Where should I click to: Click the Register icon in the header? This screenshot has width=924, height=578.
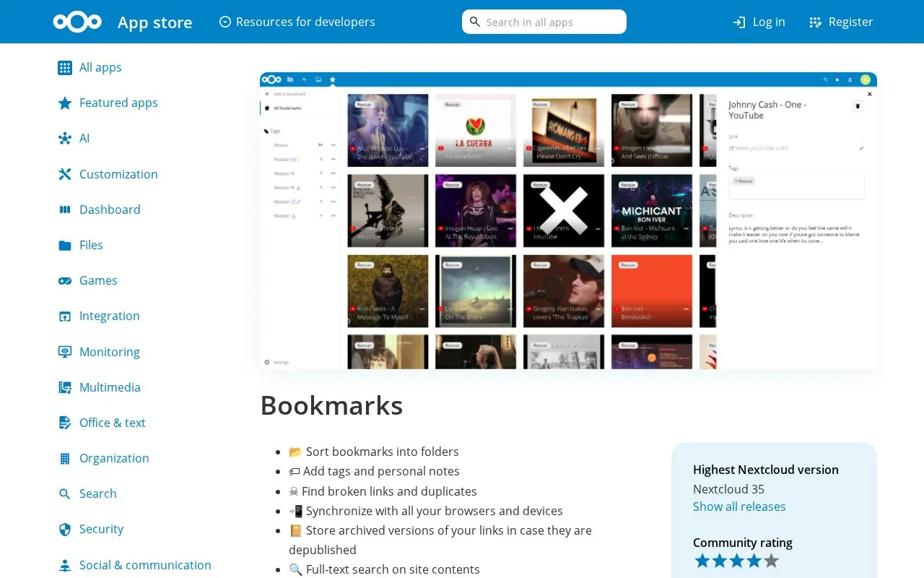point(816,22)
